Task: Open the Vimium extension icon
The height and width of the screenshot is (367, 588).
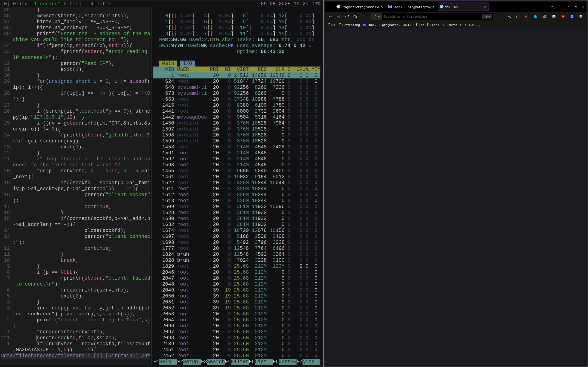Action: pyautogui.click(x=554, y=17)
